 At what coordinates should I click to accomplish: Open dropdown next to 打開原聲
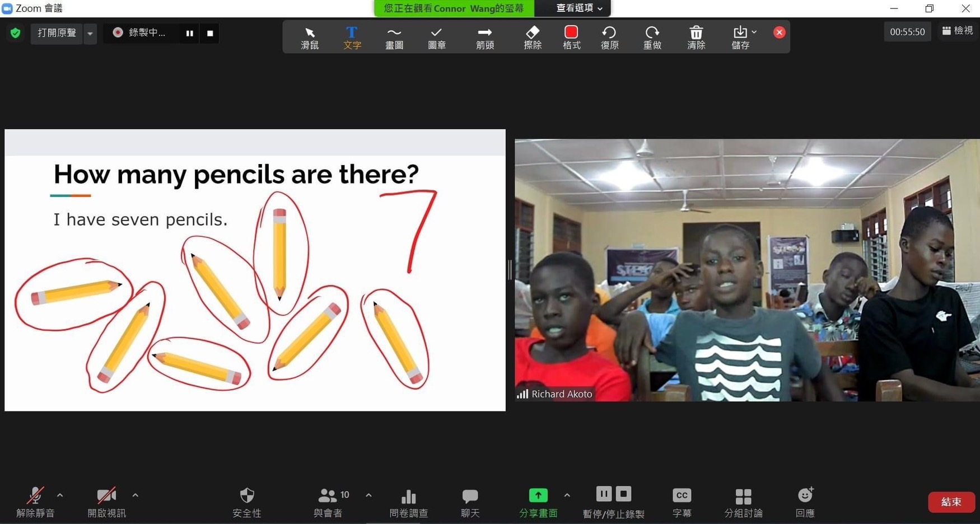(x=90, y=34)
